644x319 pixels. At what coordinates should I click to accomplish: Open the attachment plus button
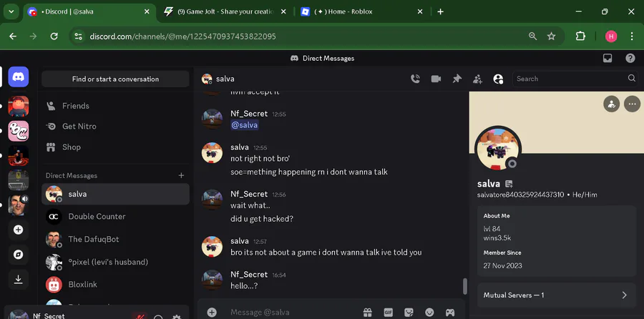[x=212, y=313]
